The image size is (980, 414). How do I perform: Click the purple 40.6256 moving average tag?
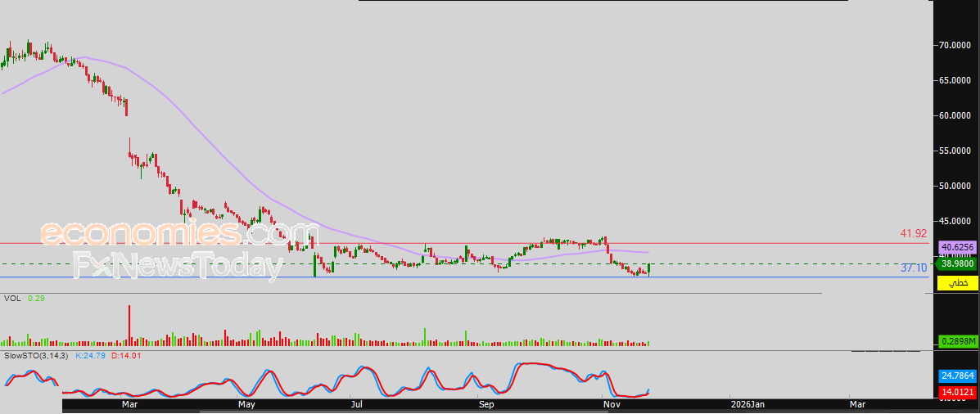956,246
